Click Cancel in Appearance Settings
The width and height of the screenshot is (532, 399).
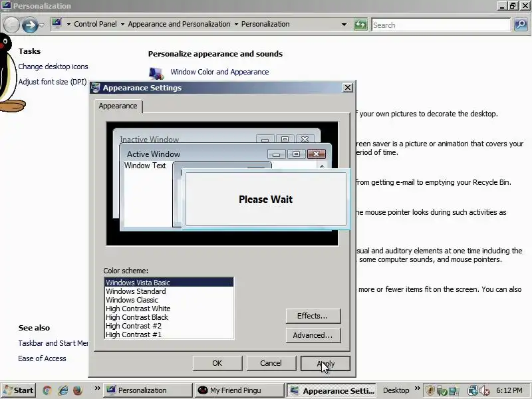[271, 363]
